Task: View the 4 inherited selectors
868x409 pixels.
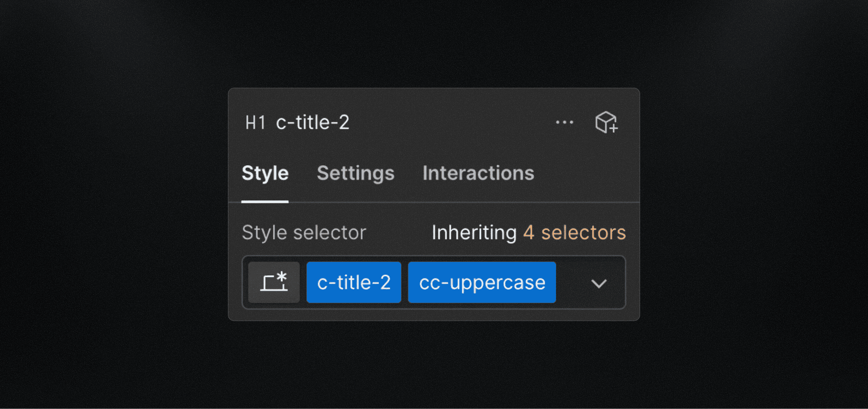Action: tap(574, 232)
